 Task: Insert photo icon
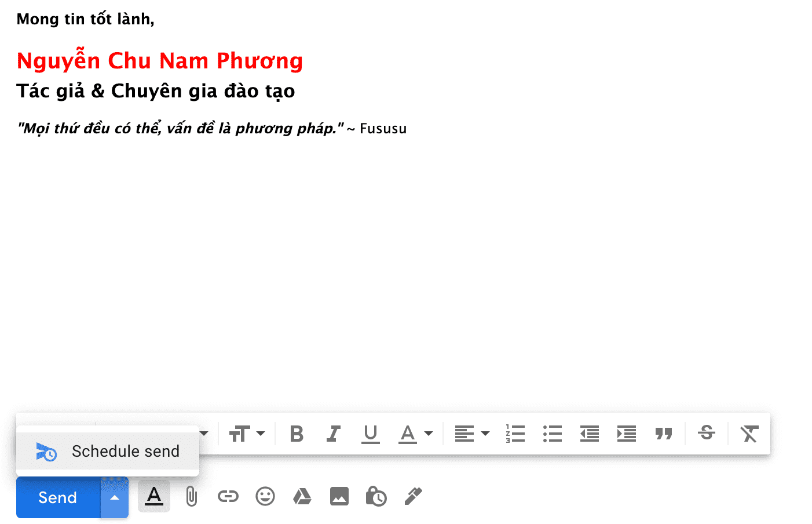coord(339,496)
